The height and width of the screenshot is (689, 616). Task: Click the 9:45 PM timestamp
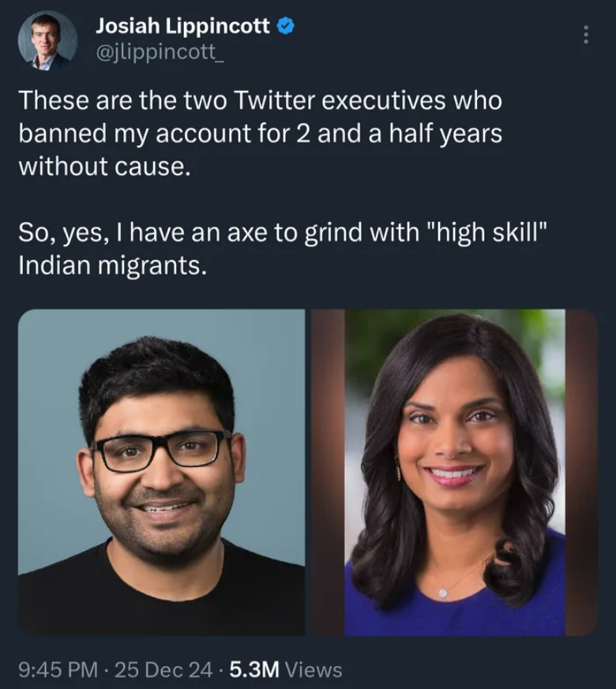[x=58, y=670]
